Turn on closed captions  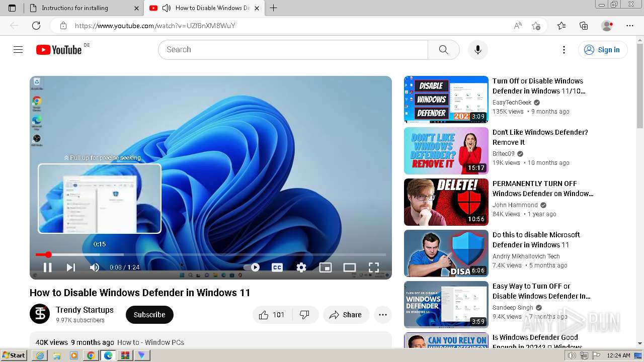click(277, 267)
